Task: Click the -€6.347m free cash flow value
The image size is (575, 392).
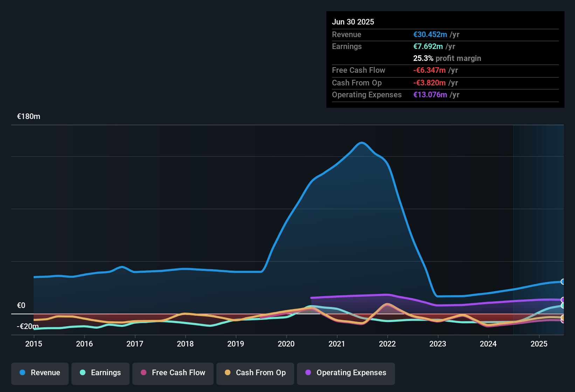Action: point(429,70)
